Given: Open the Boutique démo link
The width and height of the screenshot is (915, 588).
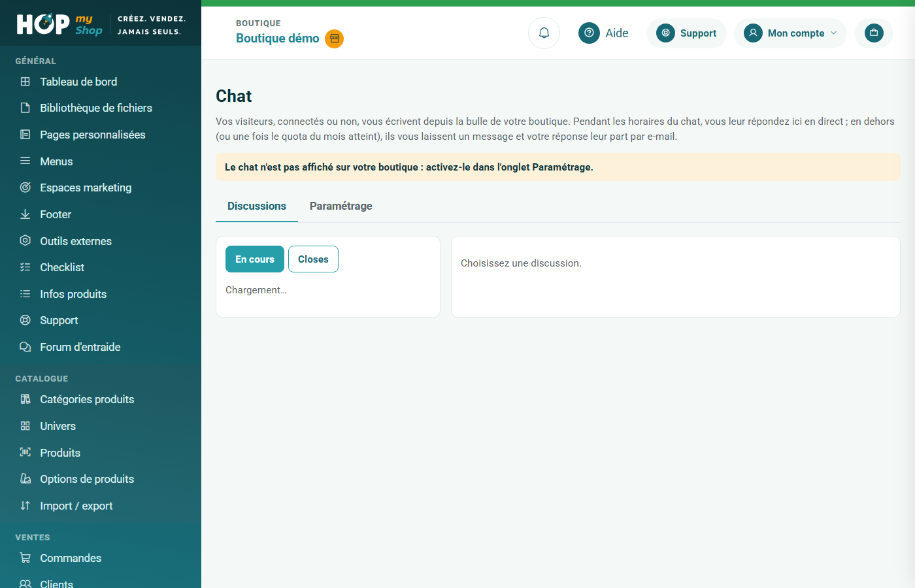Looking at the screenshot, I should 277,39.
